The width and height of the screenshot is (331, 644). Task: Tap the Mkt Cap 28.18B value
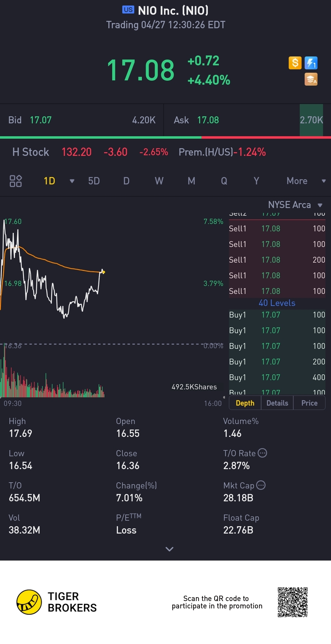pyautogui.click(x=238, y=498)
